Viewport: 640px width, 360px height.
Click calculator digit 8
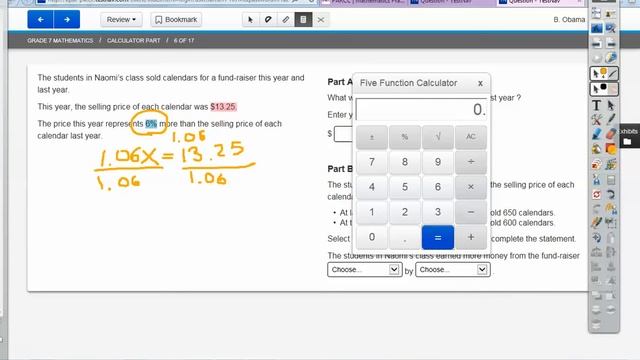(404, 162)
